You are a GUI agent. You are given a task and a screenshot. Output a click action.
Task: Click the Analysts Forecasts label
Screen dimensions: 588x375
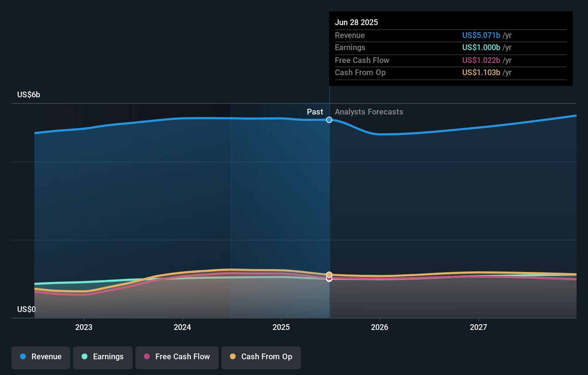pos(369,112)
